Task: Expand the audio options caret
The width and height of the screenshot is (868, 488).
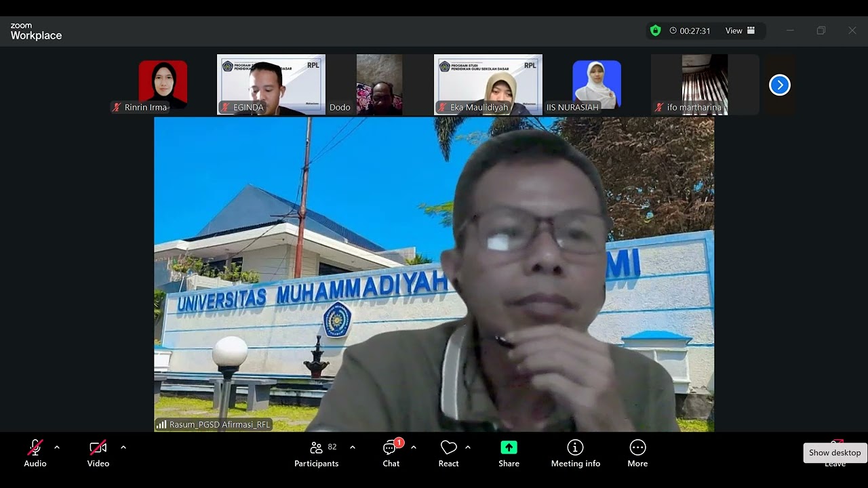Action: [57, 447]
